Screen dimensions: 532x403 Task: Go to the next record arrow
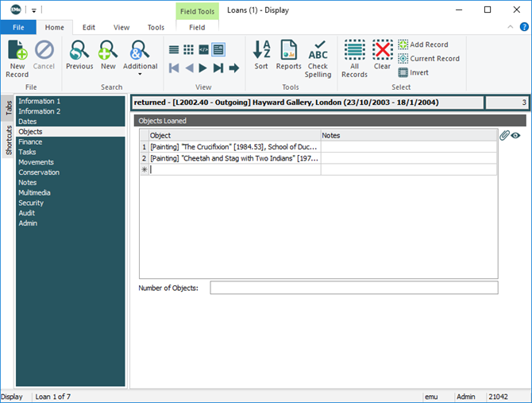pyautogui.click(x=203, y=68)
